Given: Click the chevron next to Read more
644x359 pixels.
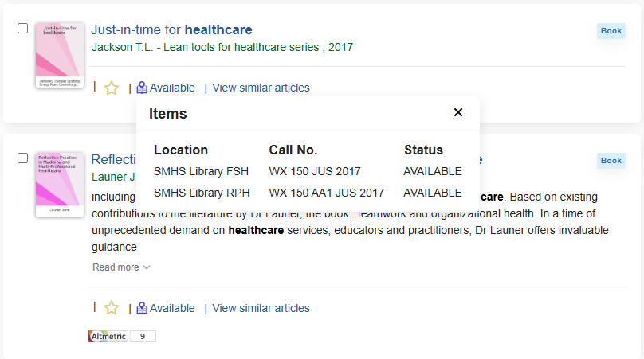Looking at the screenshot, I should point(147,267).
